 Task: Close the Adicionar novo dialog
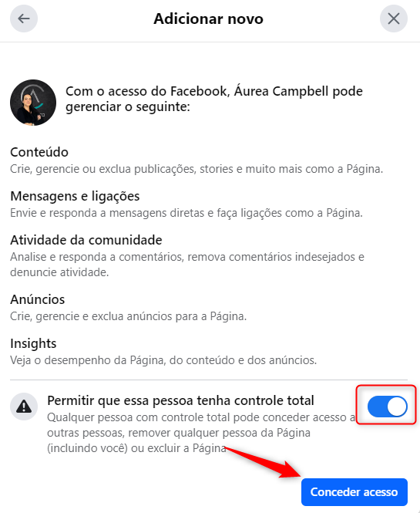[394, 19]
